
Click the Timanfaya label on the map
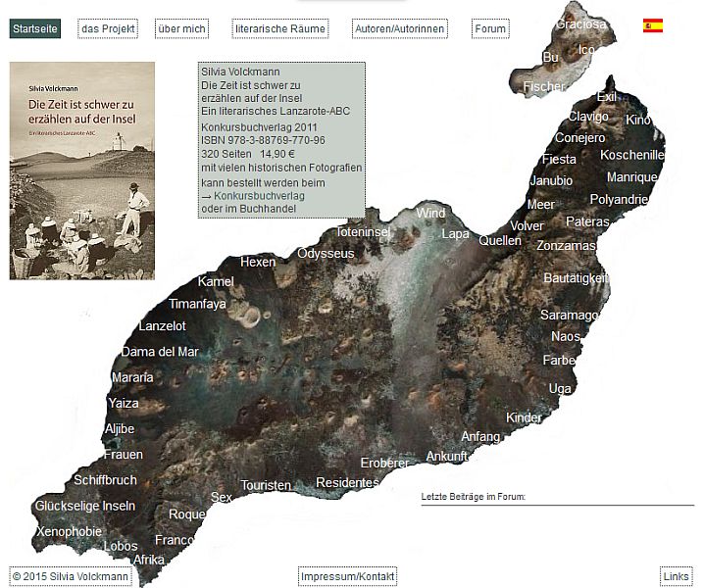pos(197,304)
